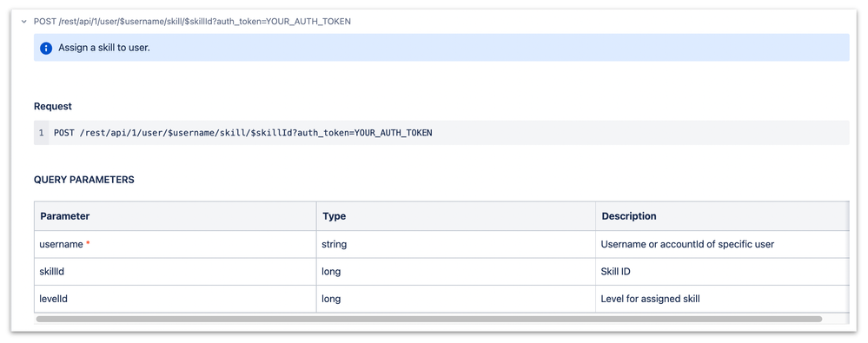868x343 pixels.
Task: Click the Type column header
Action: click(x=456, y=216)
